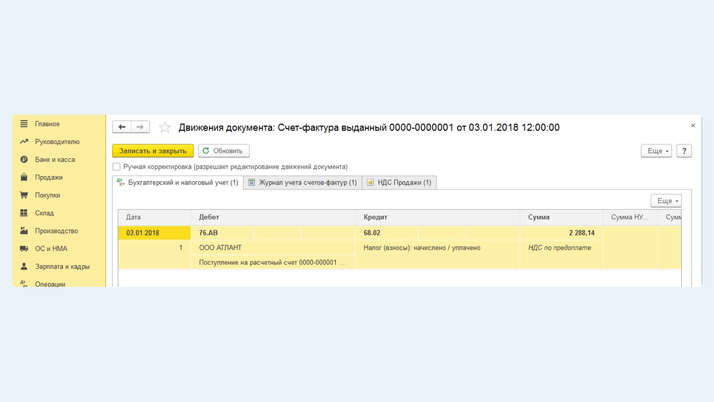Screen dimensions: 714x402
Task: Click the Банк и касса icon
Action: click(x=24, y=160)
